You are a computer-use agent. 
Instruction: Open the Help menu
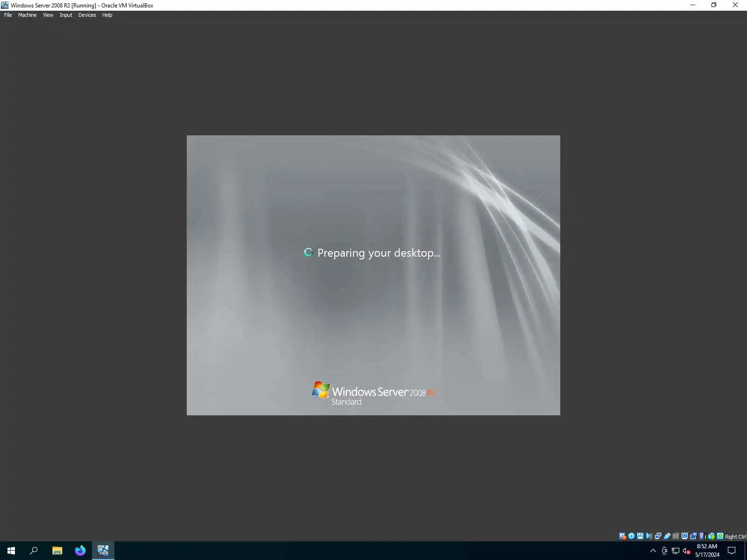pos(107,15)
